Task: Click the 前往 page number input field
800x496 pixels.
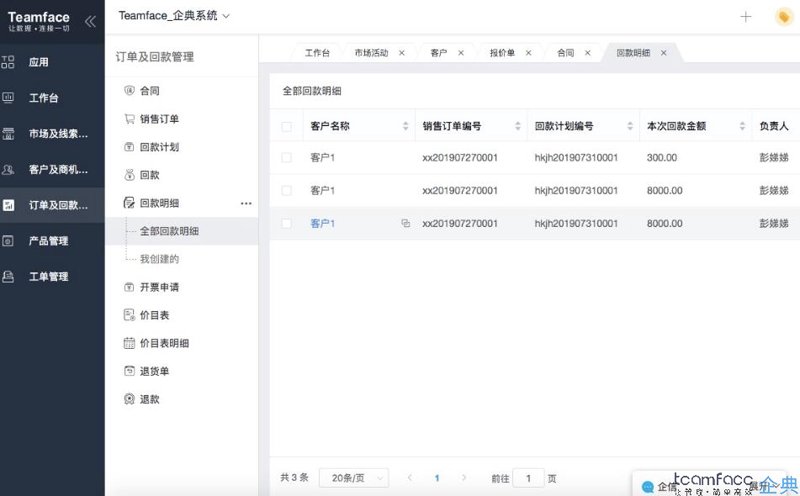Action: pyautogui.click(x=528, y=478)
